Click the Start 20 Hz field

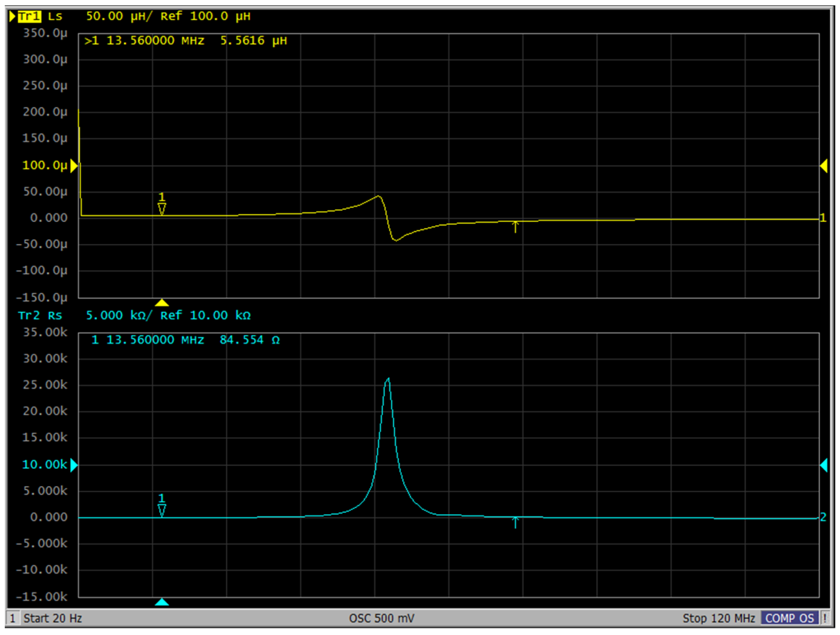click(53, 618)
